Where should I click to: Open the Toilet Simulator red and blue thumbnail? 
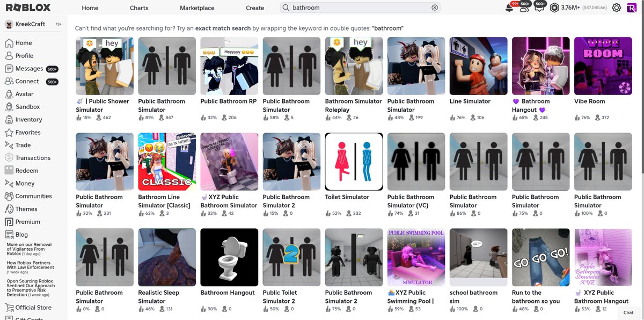click(354, 162)
